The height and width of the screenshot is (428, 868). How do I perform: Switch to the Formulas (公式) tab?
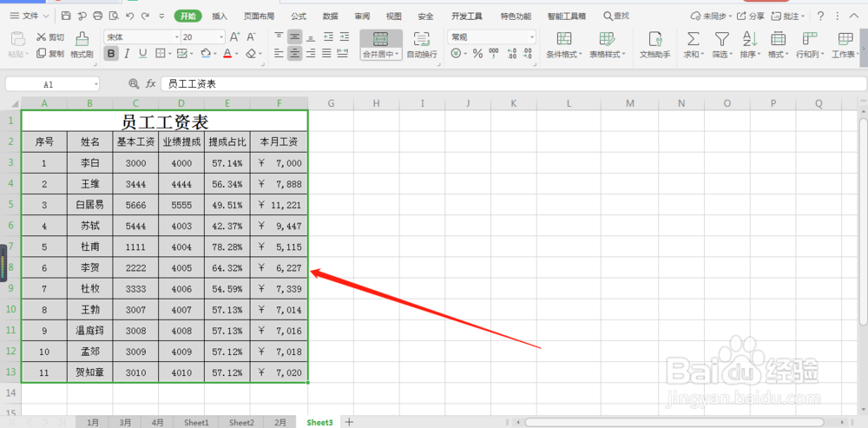(299, 16)
